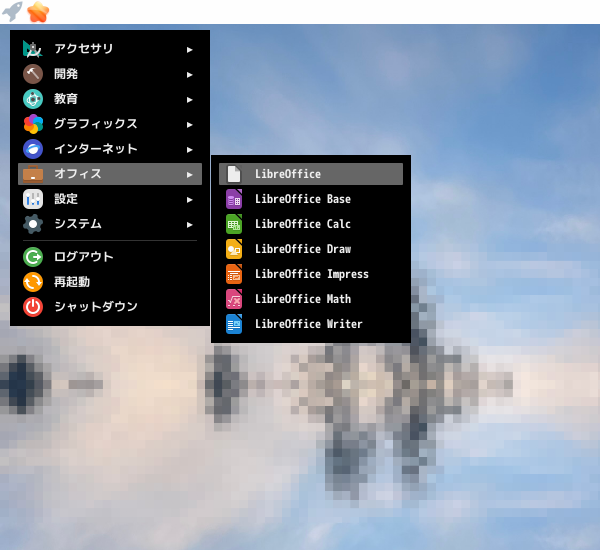
Task: Click the blue LibreOffice Writer icon
Action: pos(234,324)
